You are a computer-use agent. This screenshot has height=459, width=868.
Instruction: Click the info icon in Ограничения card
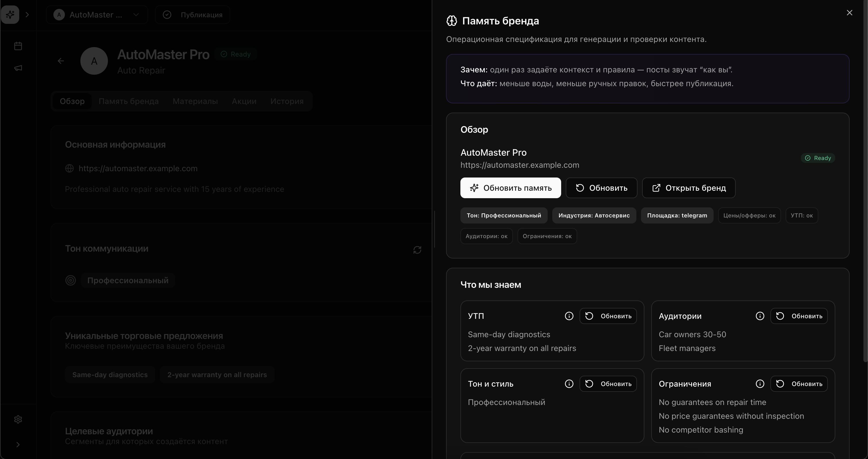pos(759,384)
